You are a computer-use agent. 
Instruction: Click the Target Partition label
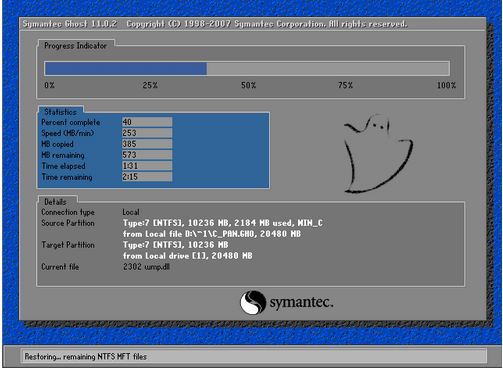[x=68, y=245]
